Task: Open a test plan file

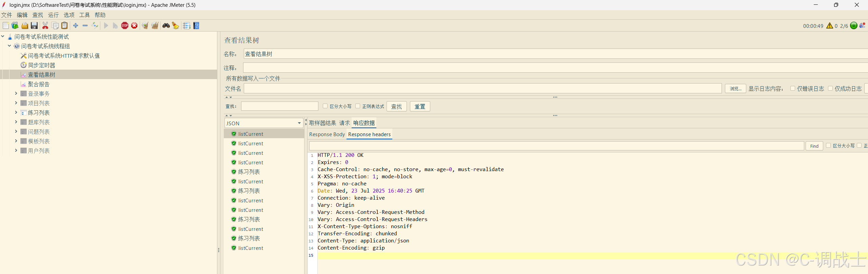Action: [25, 25]
